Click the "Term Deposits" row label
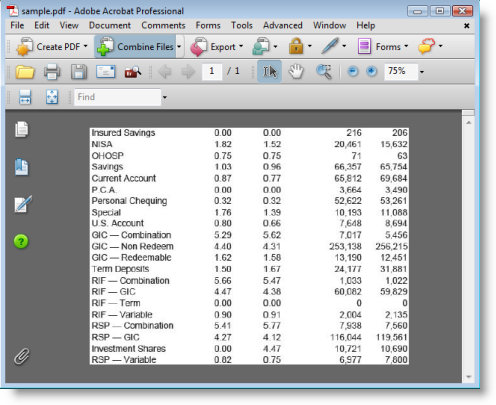This screenshot has height=405, width=496. coord(120,269)
